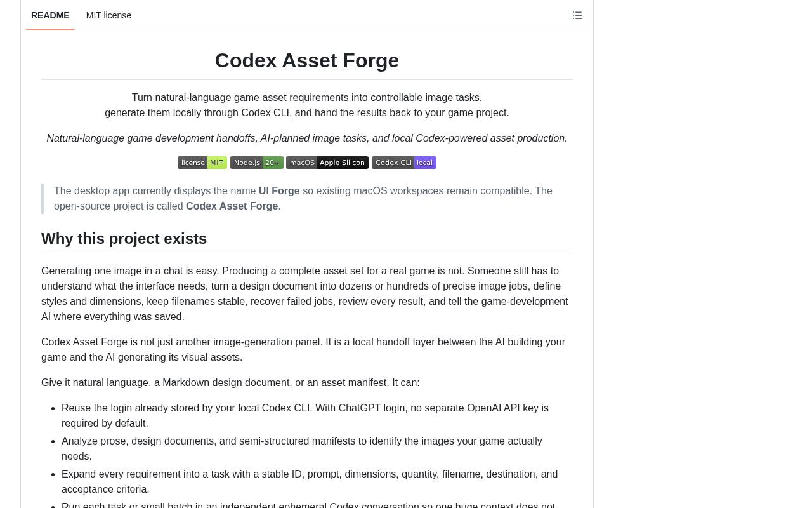
Task: Switch to the MIT license tab
Action: (108, 15)
